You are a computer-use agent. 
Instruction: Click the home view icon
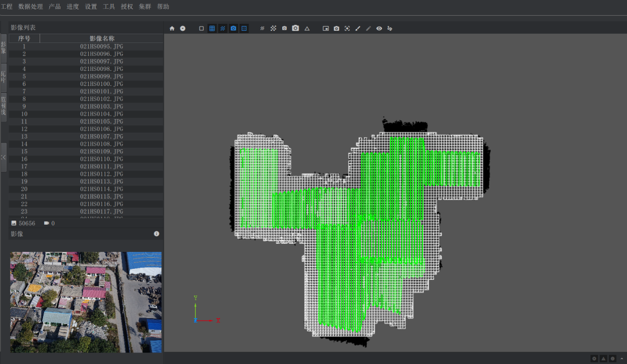click(x=172, y=28)
